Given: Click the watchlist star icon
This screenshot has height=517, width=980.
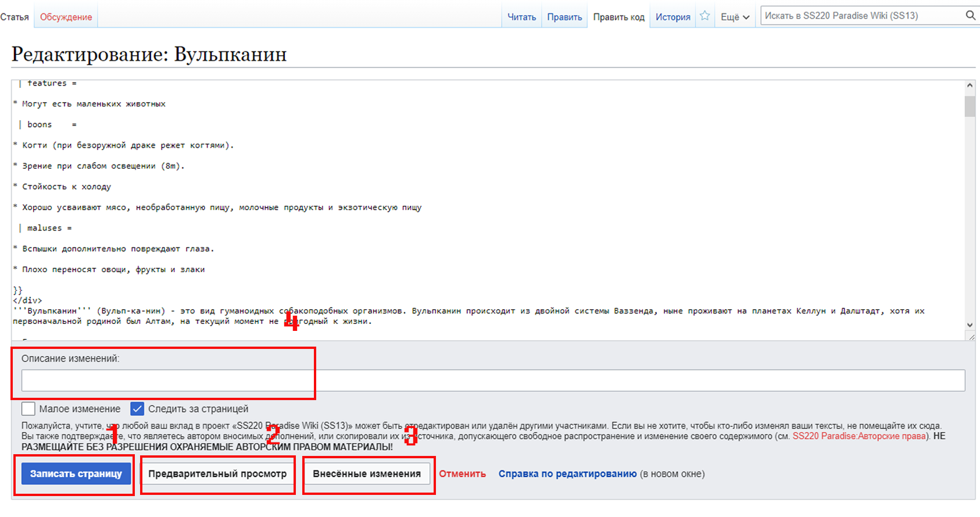Looking at the screenshot, I should point(704,16).
